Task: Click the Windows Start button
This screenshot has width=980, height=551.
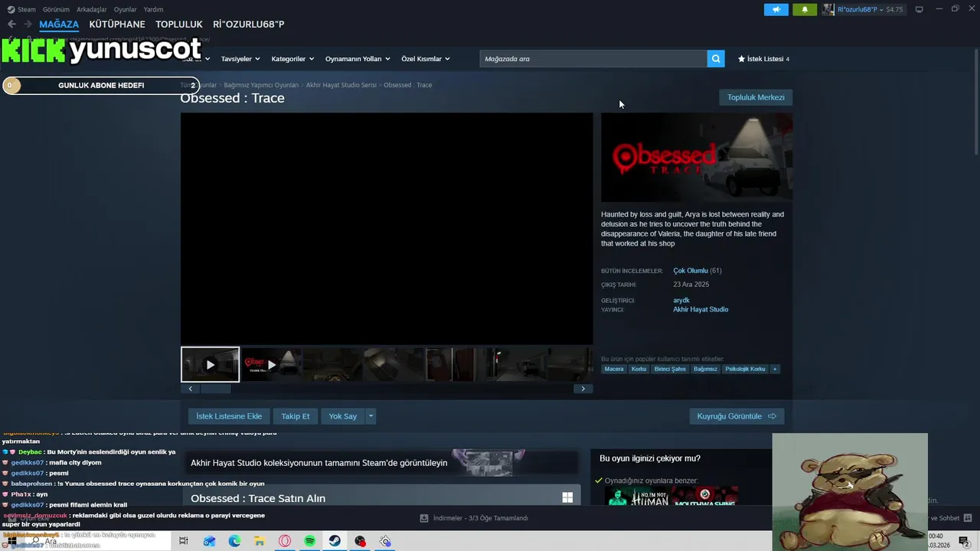Action: point(11,541)
